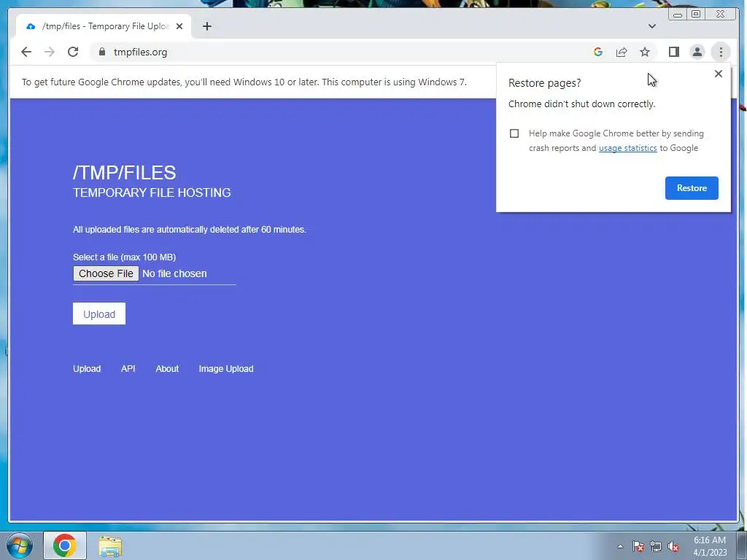Click the Google icon in address bar
The image size is (747, 560).
(598, 52)
